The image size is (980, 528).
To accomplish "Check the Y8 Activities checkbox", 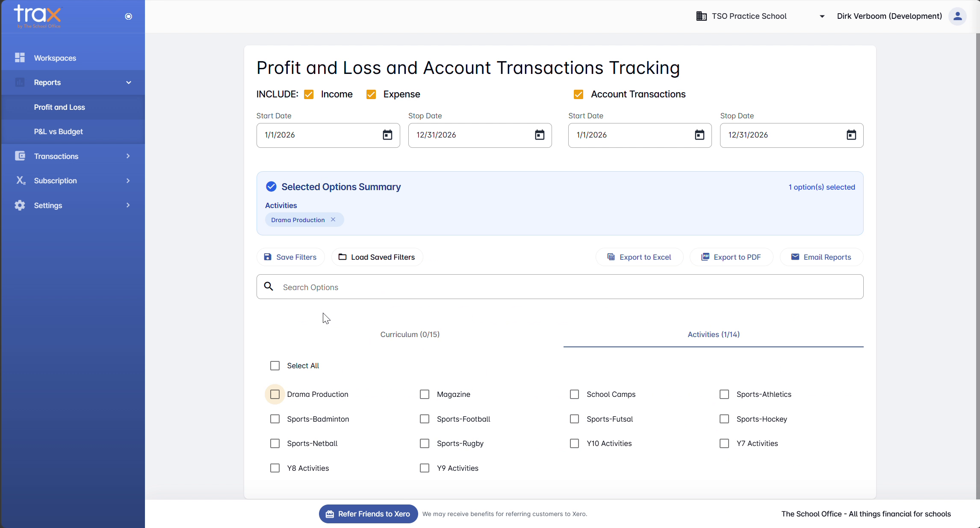I will point(275,468).
